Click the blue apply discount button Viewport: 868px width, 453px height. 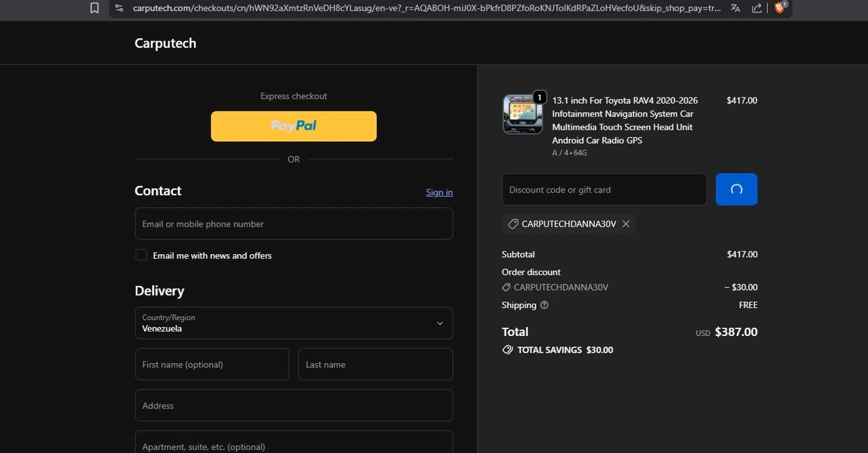(x=737, y=189)
